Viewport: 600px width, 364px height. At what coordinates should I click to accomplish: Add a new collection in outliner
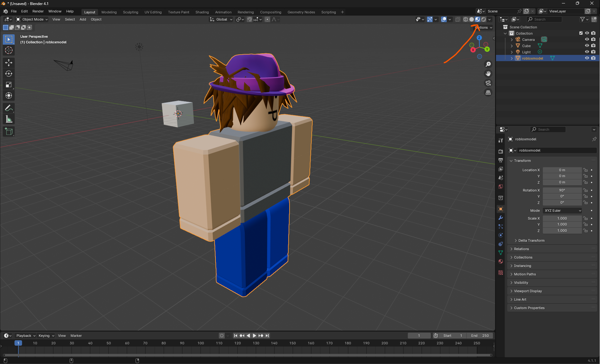[594, 19]
